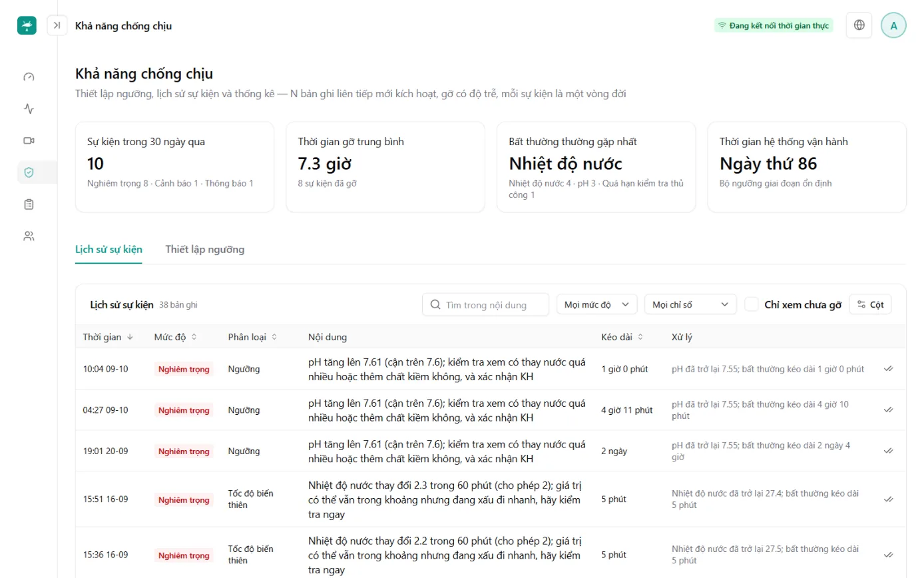Click 'Tốc độ biến thiên' in 15:51 16-09 row
The width and height of the screenshot is (924, 578).
point(250,499)
